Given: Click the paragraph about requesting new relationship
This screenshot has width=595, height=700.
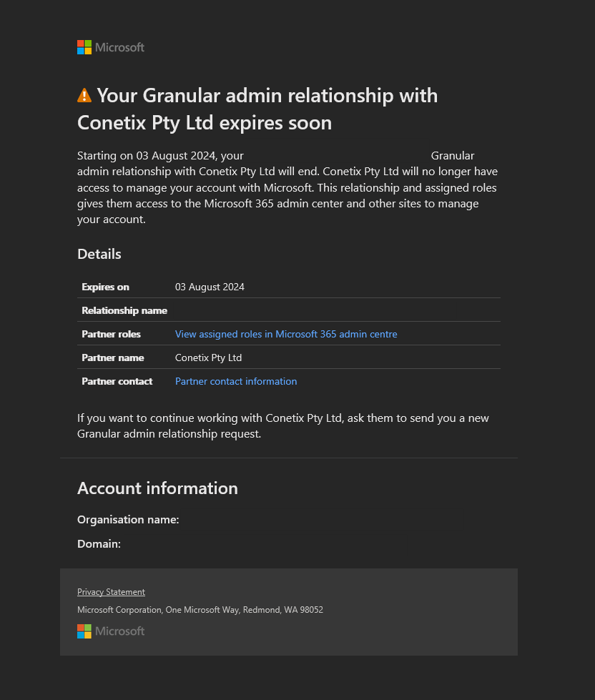Looking at the screenshot, I should point(282,425).
